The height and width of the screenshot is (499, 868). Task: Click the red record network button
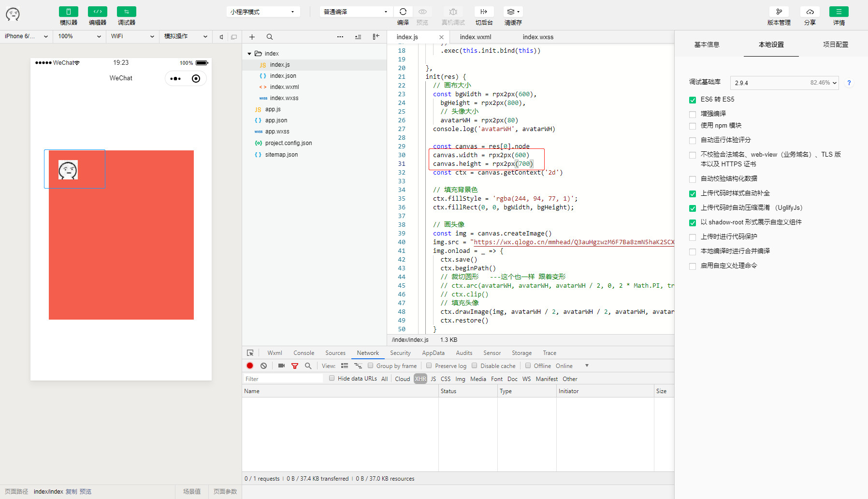tap(250, 366)
